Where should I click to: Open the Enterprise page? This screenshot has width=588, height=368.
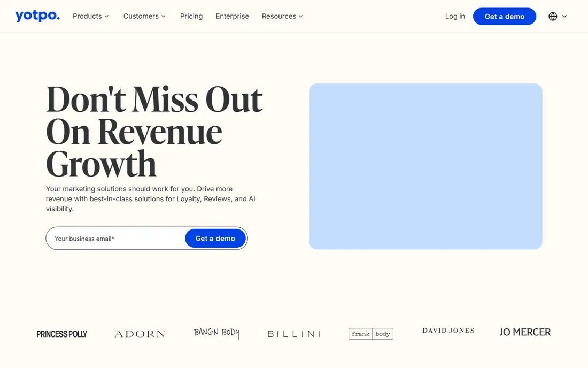click(x=232, y=16)
